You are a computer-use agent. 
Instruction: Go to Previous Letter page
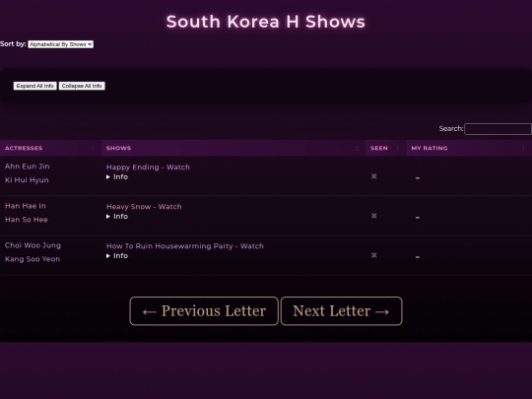coord(204,311)
